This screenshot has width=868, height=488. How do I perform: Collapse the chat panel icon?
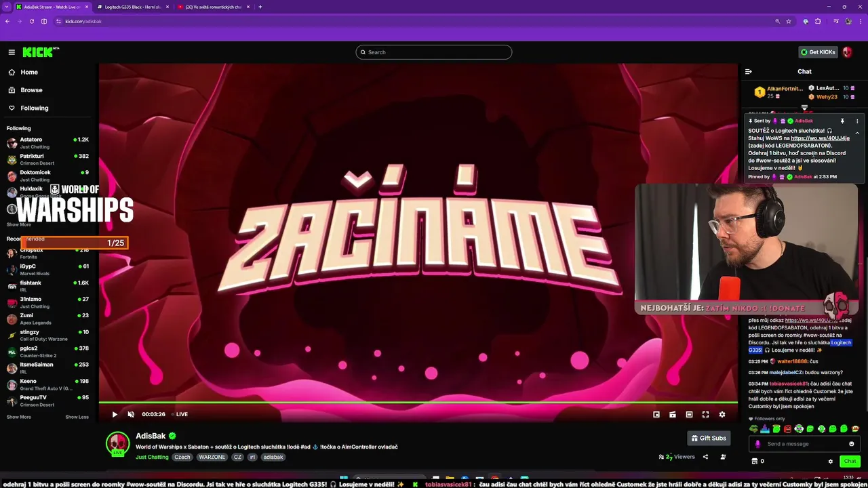(x=748, y=71)
